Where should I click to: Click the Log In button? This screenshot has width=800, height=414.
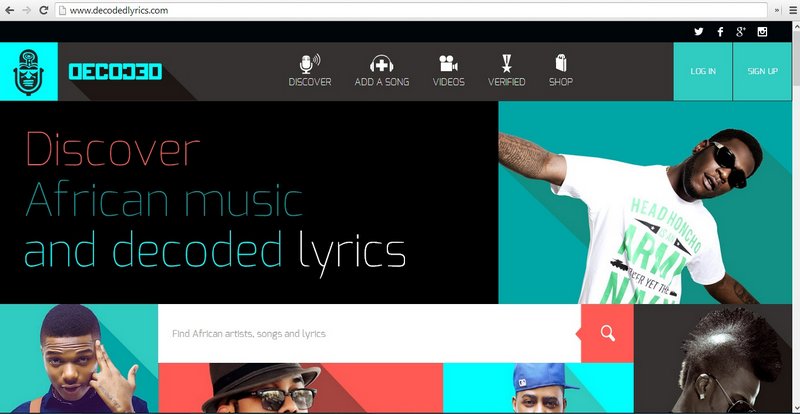coord(703,72)
